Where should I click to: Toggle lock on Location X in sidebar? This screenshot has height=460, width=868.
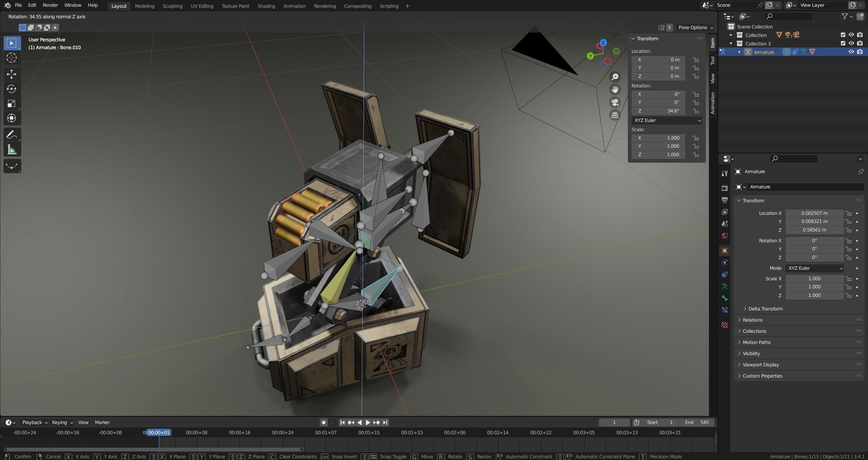point(696,60)
